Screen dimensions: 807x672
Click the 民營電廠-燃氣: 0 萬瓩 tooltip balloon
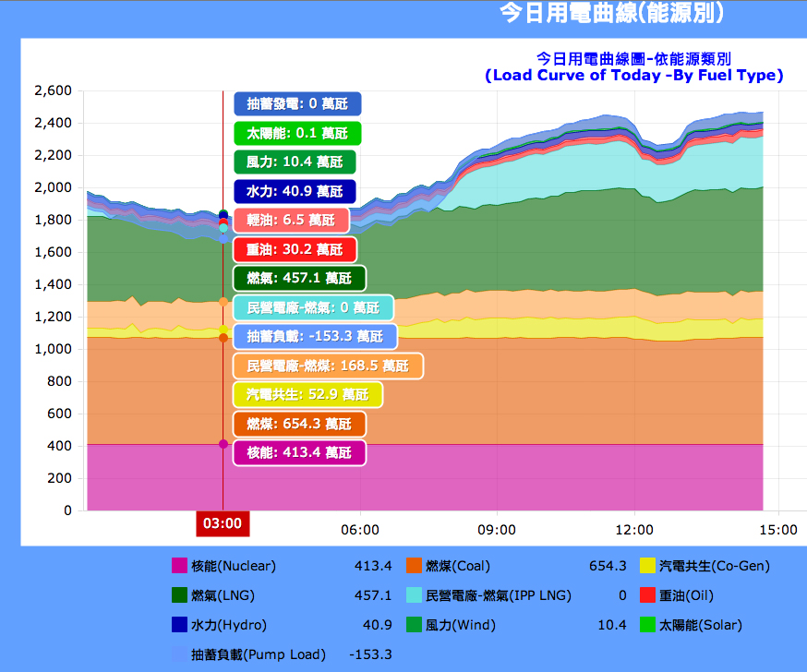coord(313,307)
